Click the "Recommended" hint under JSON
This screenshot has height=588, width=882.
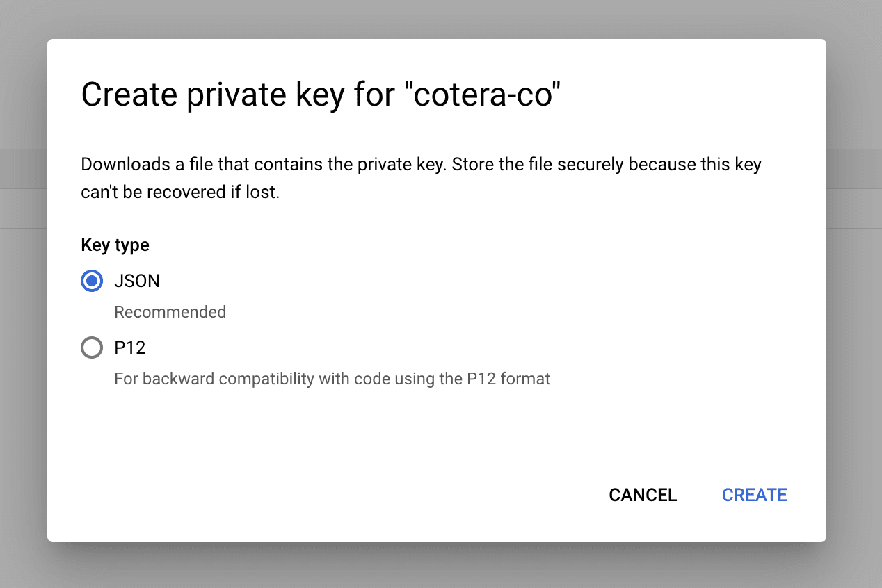pos(170,312)
